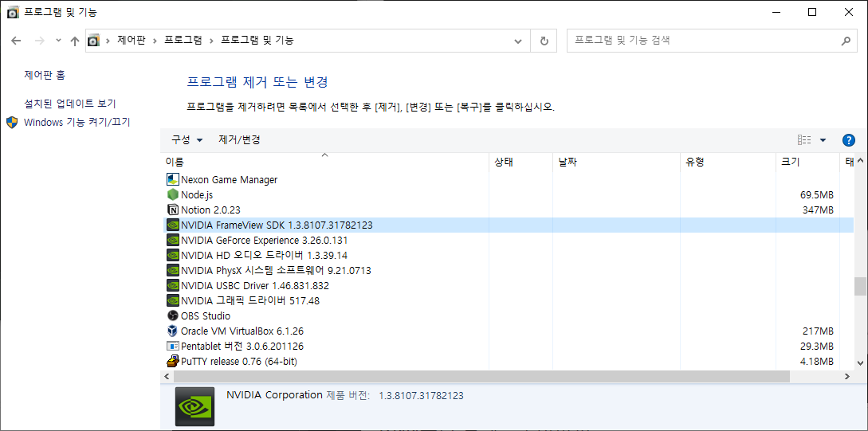868x431 pixels.
Task: Select the OBS Studio entry
Action: [206, 316]
